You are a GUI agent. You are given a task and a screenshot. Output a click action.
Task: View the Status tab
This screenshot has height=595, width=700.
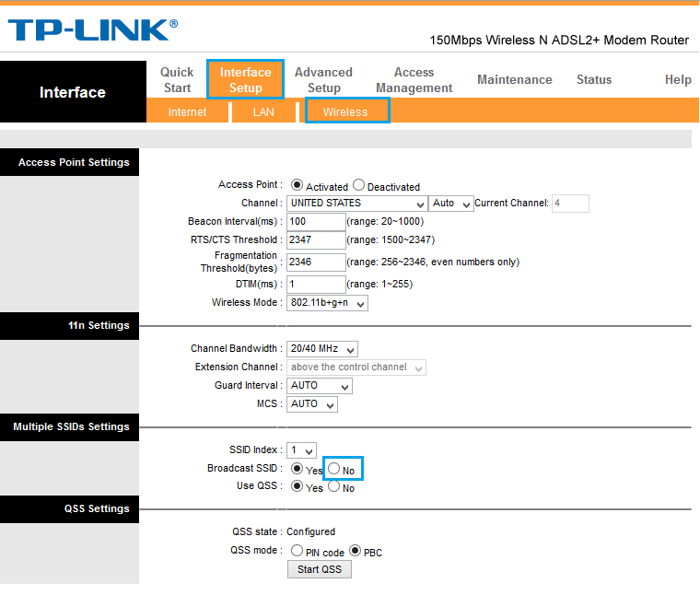coord(594,79)
